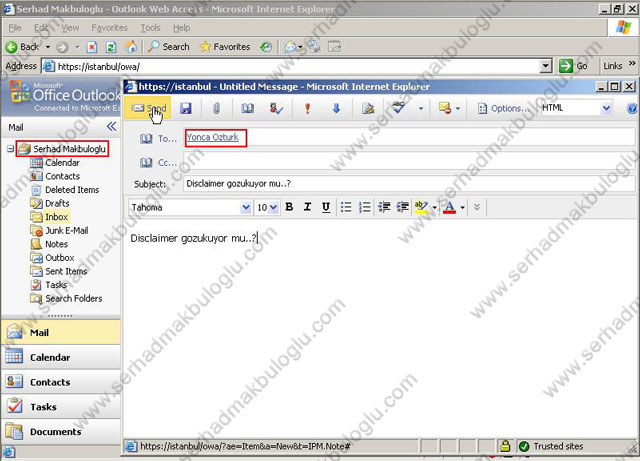Apply bulleted list formatting
This screenshot has width=640, height=461.
(346, 207)
